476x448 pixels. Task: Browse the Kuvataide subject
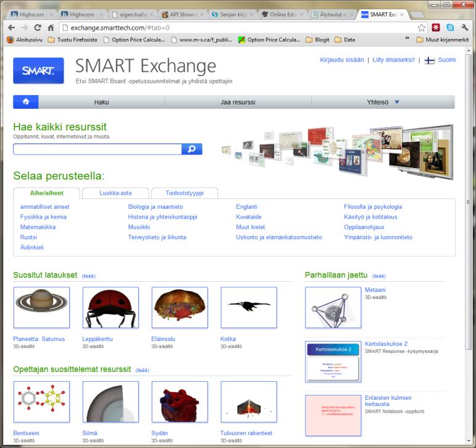click(249, 217)
